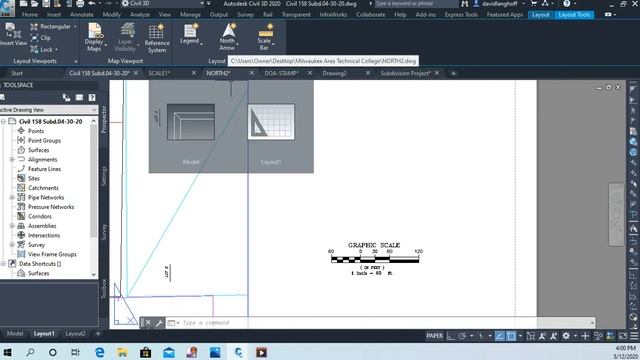Click the Annotation Monitor plus icon
Image resolution: width=640 pixels, height=360 pixels.
pyautogui.click(x=585, y=336)
